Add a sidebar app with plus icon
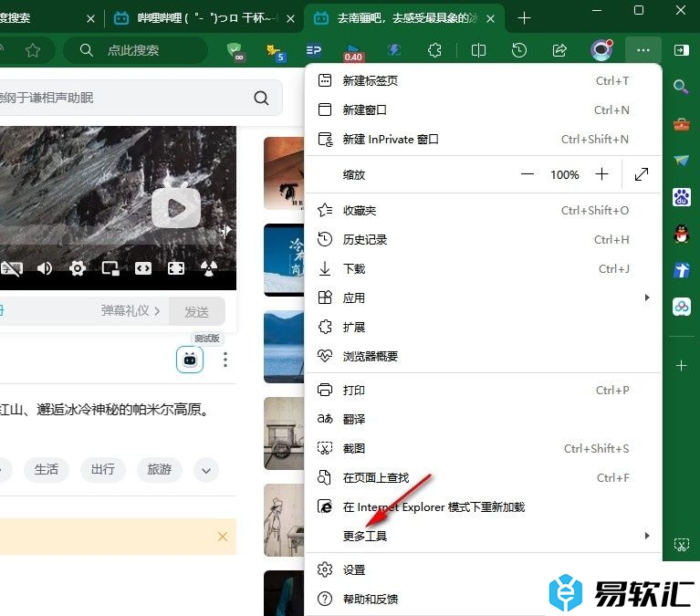700x616 pixels. pos(681,366)
